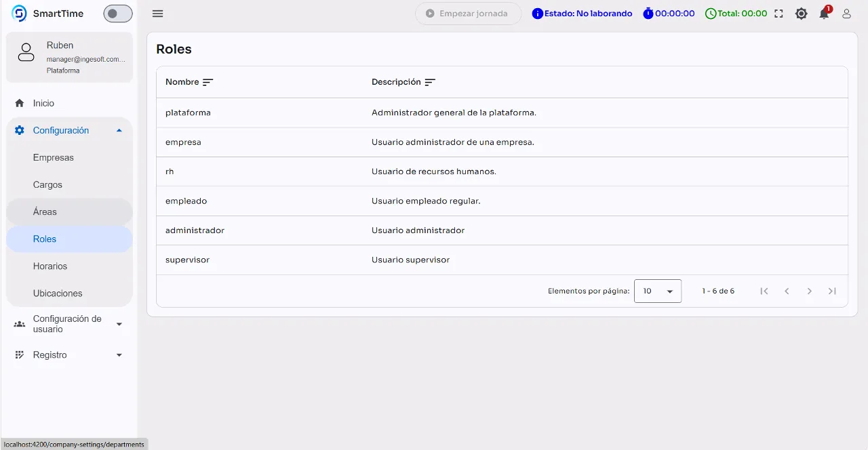Click the Empezar jornada button
The image size is (868, 450).
point(468,13)
